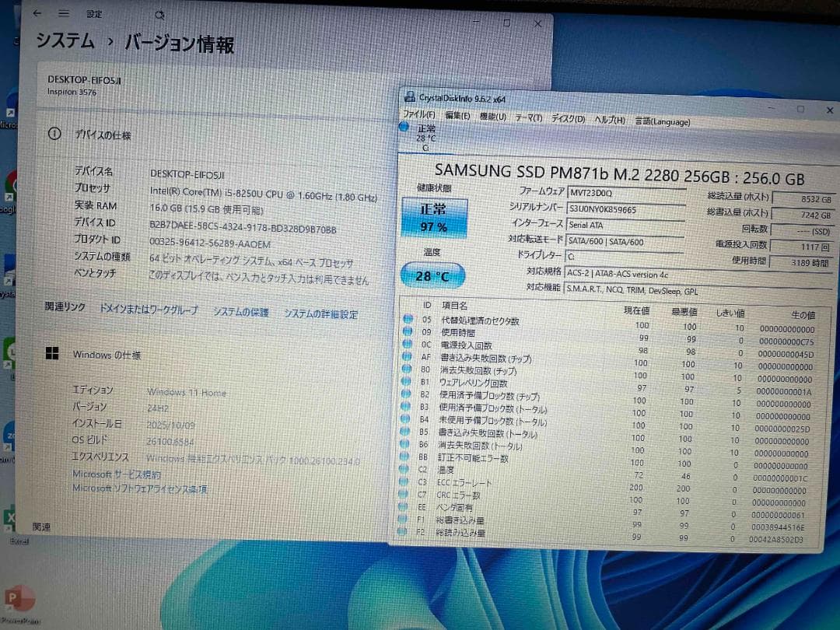Click the Windows logo beside Windows の仕様
This screenshot has width=840, height=630.
pyautogui.click(x=52, y=353)
